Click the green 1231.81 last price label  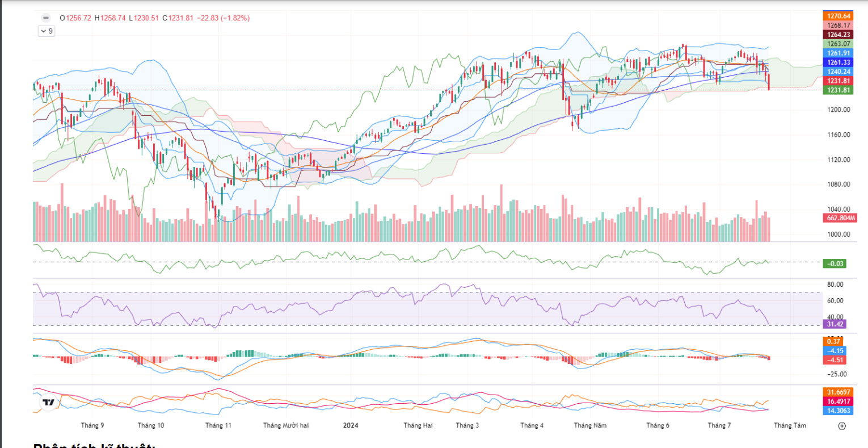click(838, 90)
